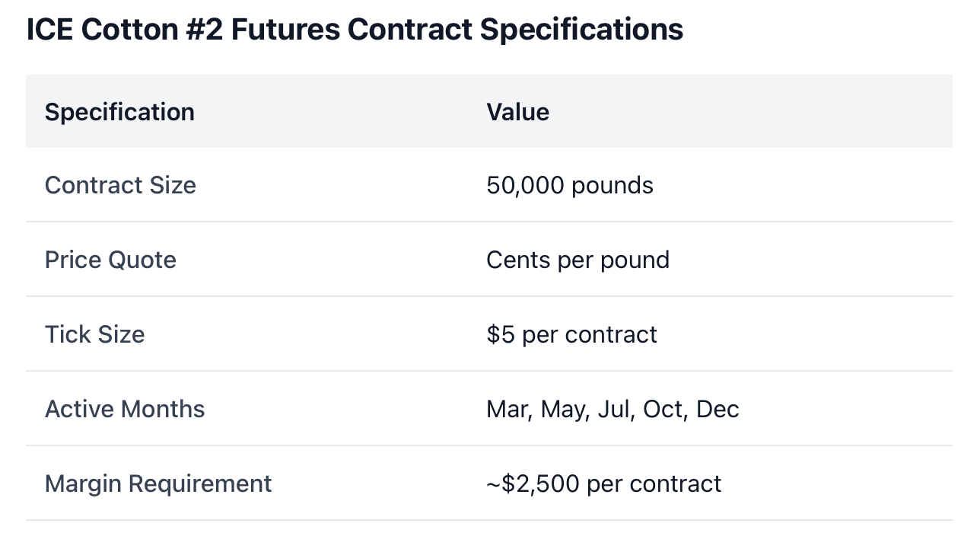Select the 50,000 pounds value cell
Screen dimensions: 980x549
[570, 185]
